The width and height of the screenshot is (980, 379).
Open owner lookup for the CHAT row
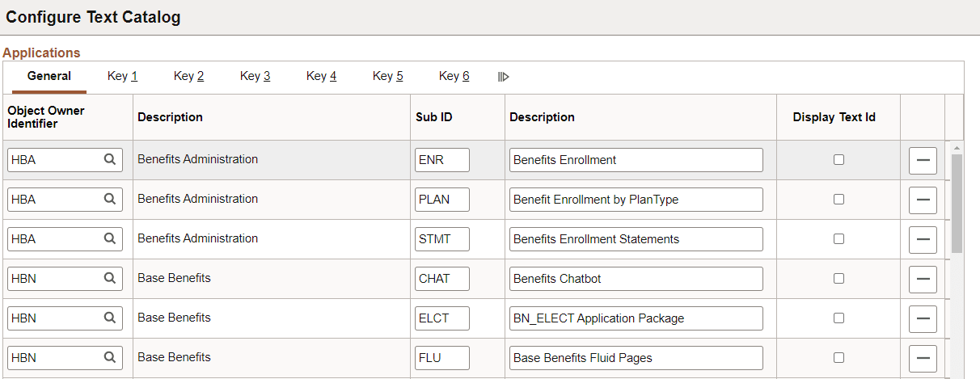[110, 279]
